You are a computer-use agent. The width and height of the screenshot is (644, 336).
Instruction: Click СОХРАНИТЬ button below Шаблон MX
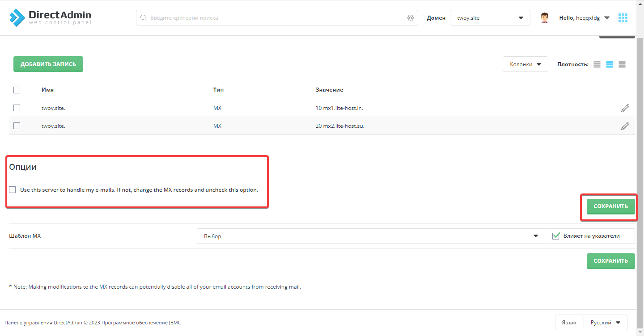click(x=611, y=261)
